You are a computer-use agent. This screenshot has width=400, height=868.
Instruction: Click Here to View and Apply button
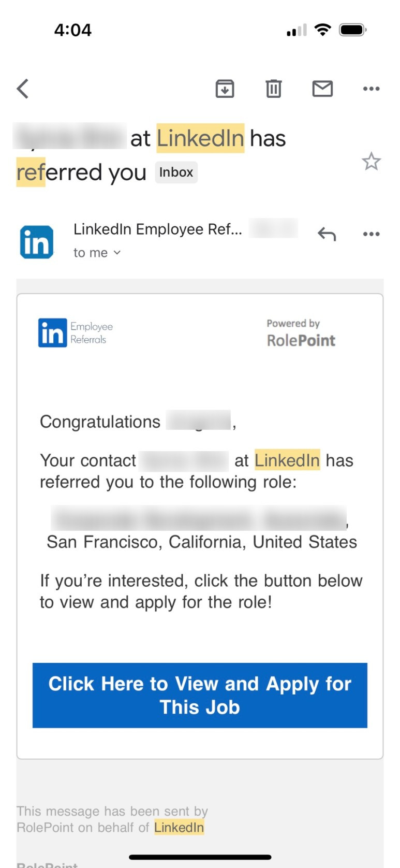click(200, 695)
